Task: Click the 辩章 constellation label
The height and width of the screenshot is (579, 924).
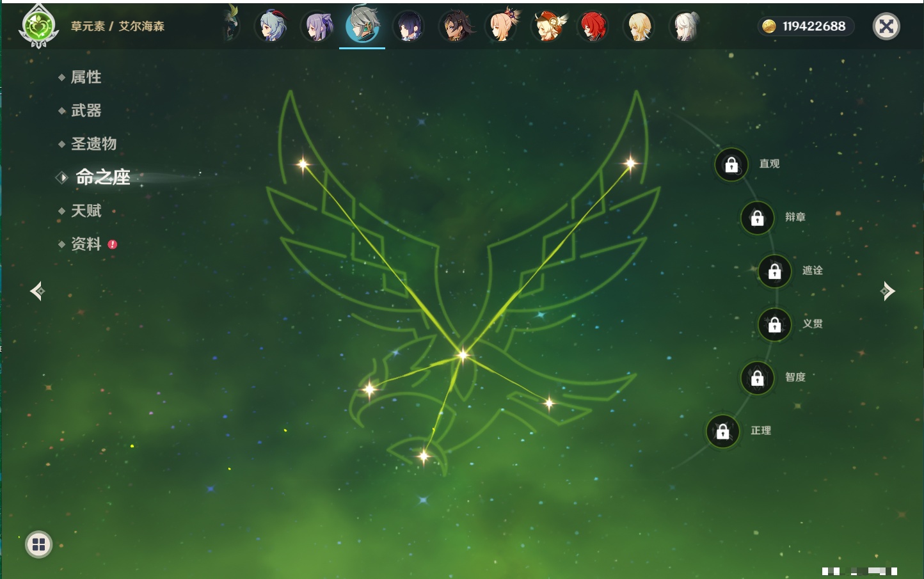Action: tap(795, 217)
